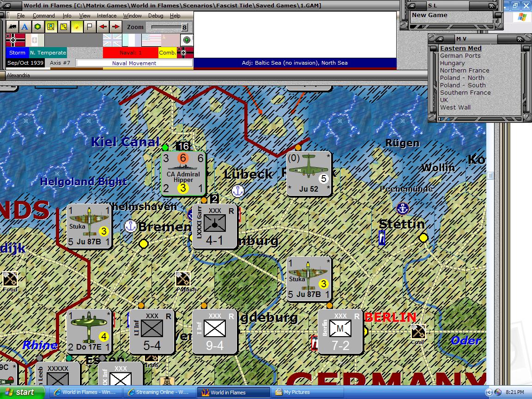Screen dimensions: 532x399
Task: Toggle the yellow stacked-counter display icon
Action: click(50, 26)
